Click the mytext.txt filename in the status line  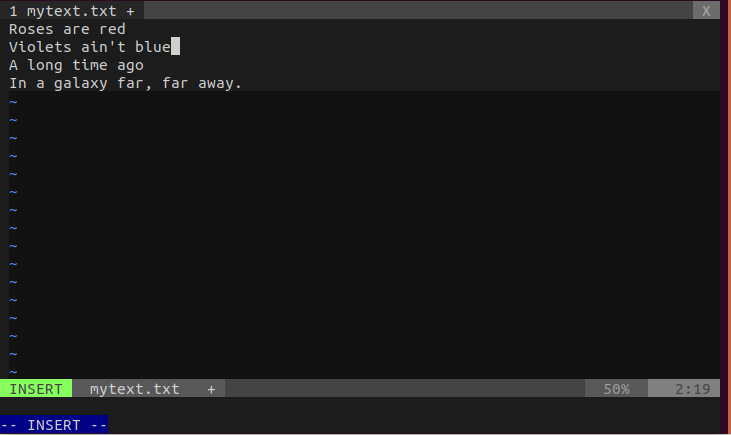135,389
